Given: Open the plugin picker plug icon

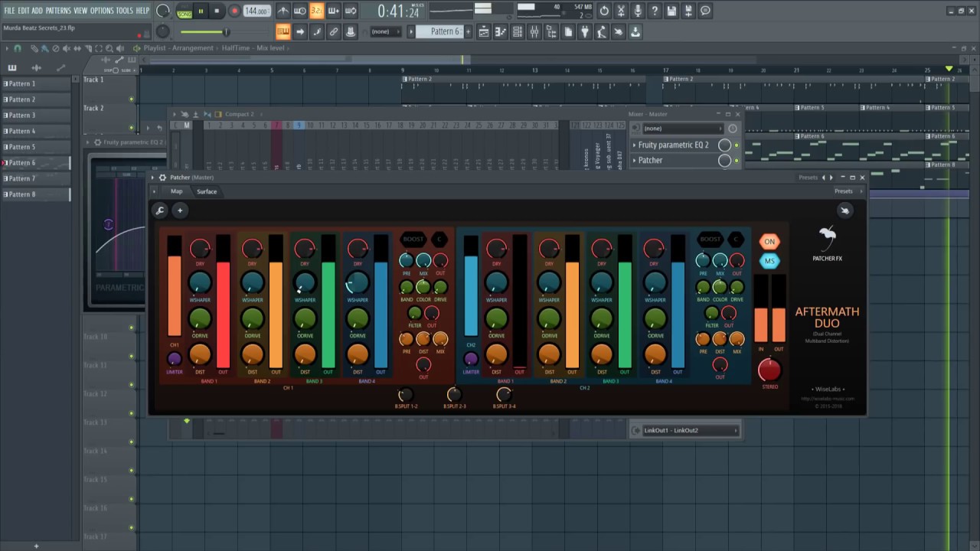Looking at the screenshot, I should click(585, 31).
